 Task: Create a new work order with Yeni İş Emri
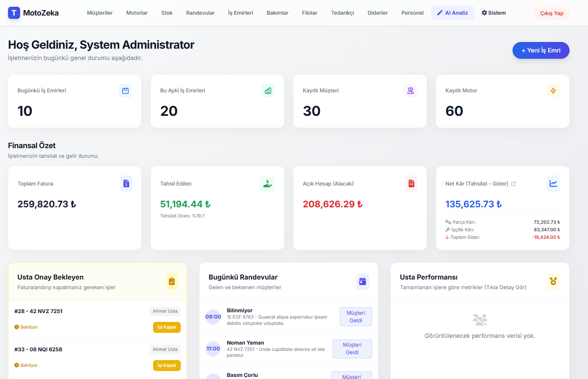pyautogui.click(x=541, y=50)
